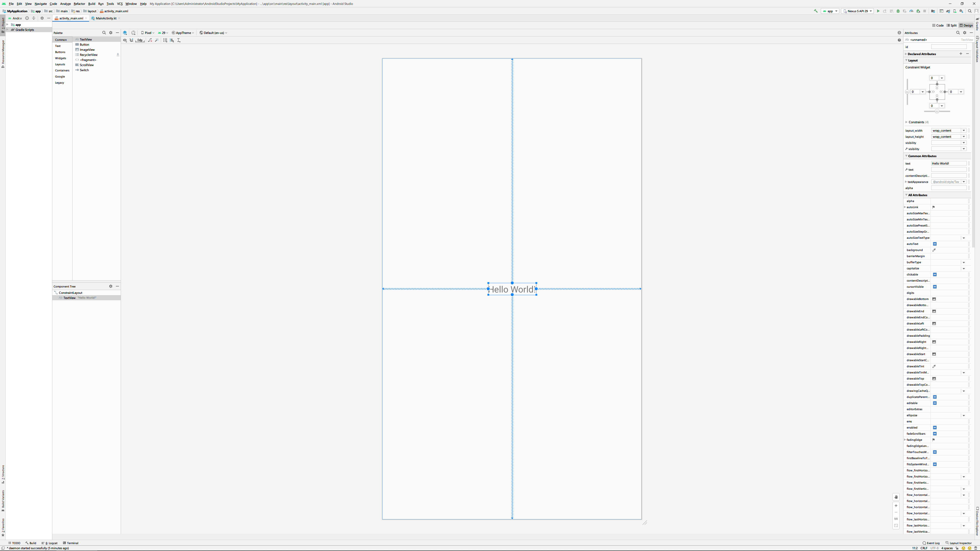This screenshot has height=551, width=980.
Task: Open the Nexus S API 29 device dropdown
Action: (x=857, y=11)
